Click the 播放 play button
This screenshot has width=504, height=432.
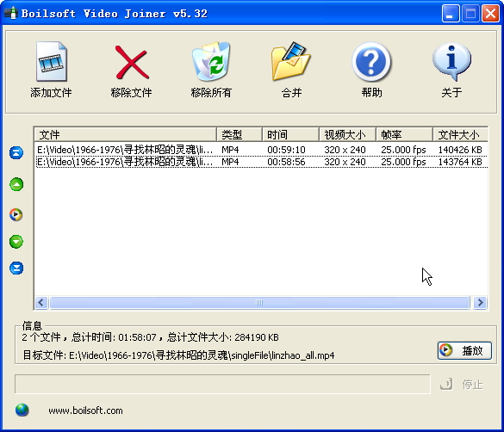pyautogui.click(x=464, y=350)
